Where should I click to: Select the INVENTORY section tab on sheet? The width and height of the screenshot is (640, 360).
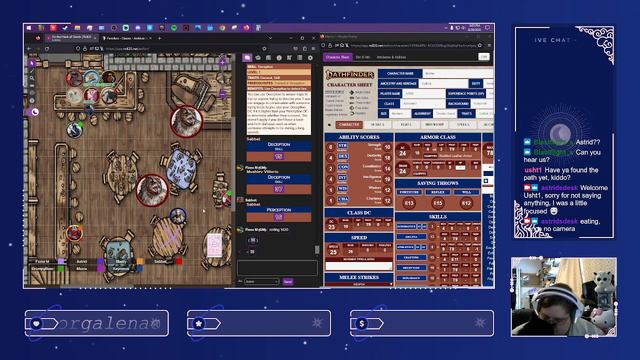tap(435, 124)
